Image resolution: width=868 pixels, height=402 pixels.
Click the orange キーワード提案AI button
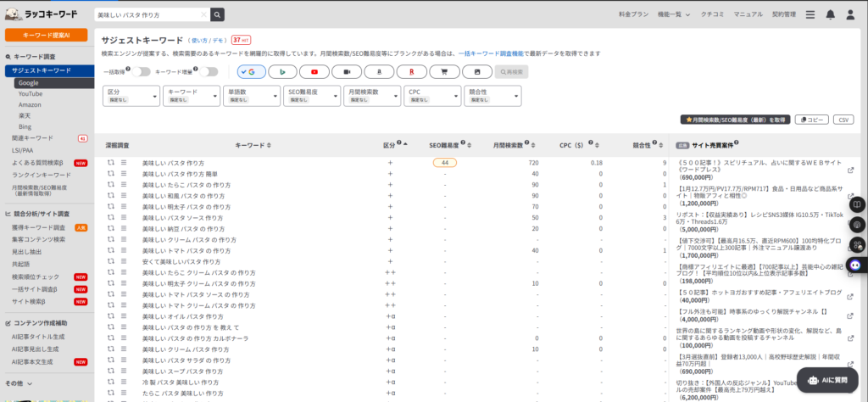pyautogui.click(x=46, y=35)
